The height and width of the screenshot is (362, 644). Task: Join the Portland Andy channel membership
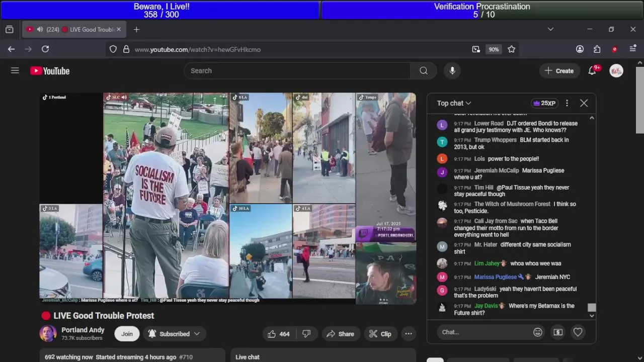pyautogui.click(x=127, y=334)
